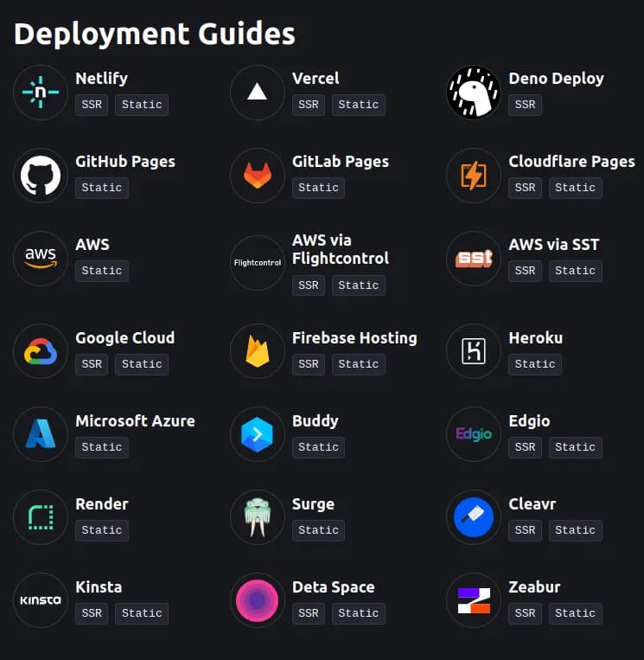Click the Static tag under Netlify
The width and height of the screenshot is (644, 660).
(142, 105)
